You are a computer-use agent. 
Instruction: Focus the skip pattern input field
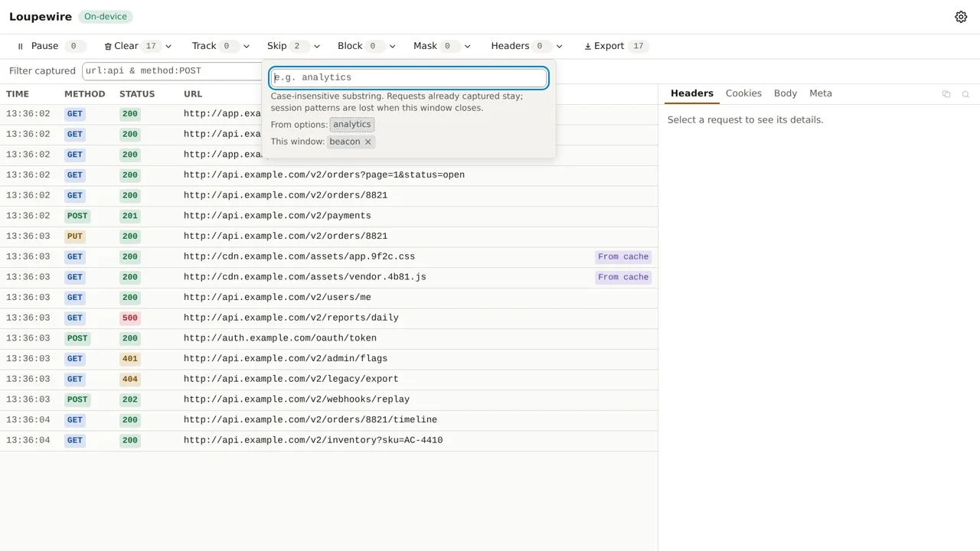pyautogui.click(x=409, y=77)
